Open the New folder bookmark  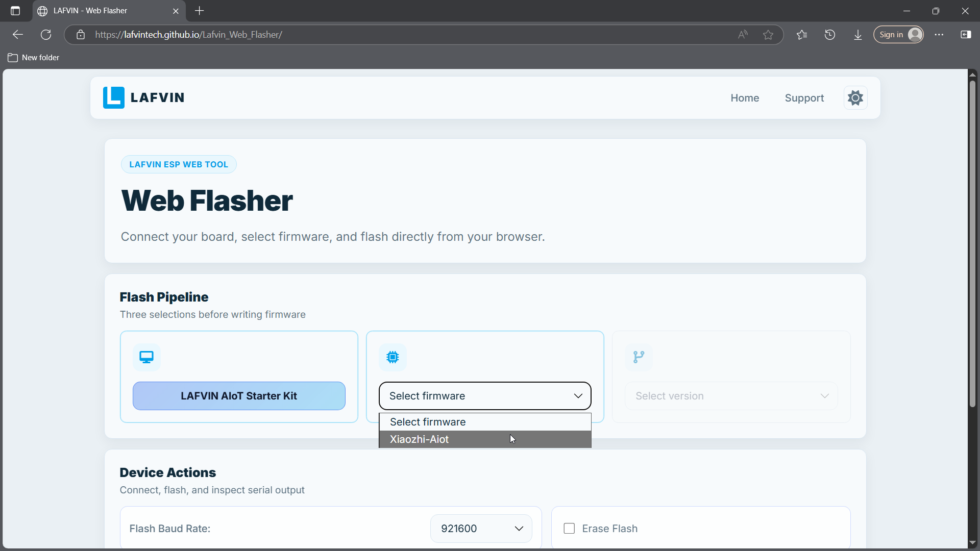coord(34,58)
